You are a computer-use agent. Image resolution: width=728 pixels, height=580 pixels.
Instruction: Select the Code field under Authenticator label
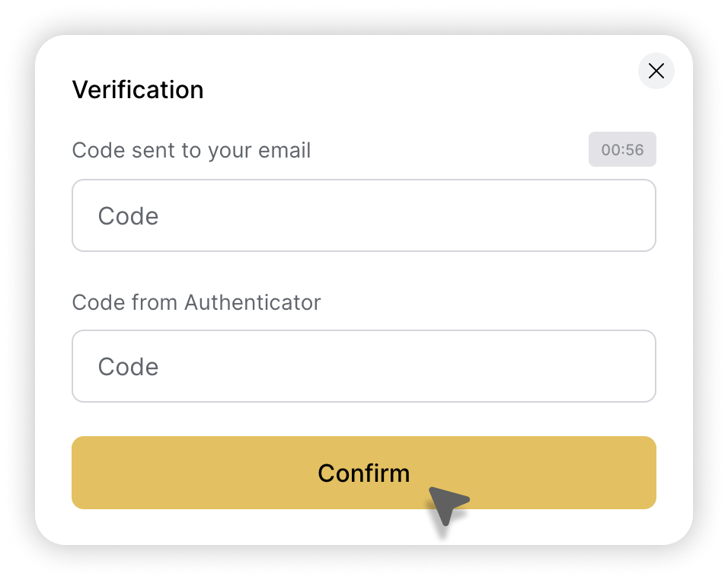(x=364, y=366)
